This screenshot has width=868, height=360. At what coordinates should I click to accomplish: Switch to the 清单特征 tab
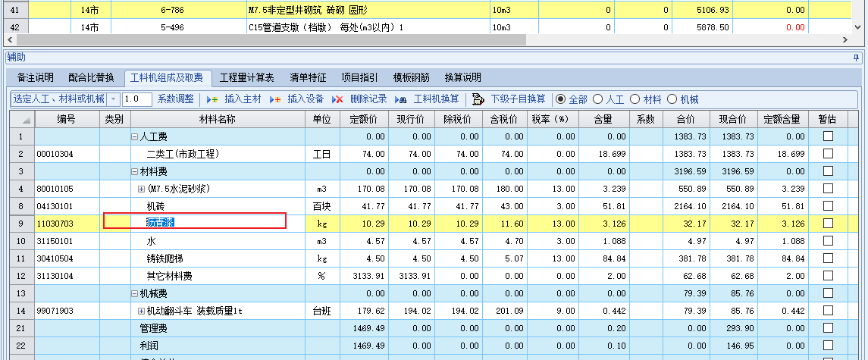[x=308, y=77]
